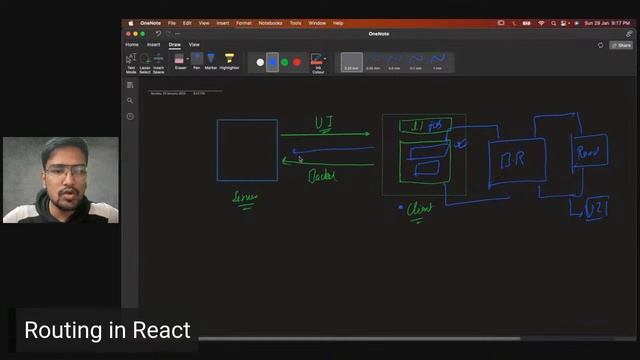This screenshot has width=640, height=360.
Task: Select the Pen tool
Action: (197, 61)
